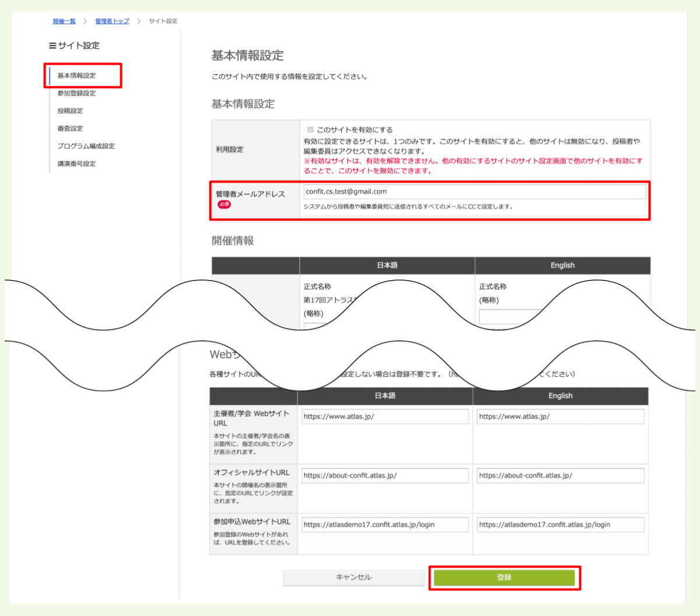Select 参加登録設定 in the sidebar

coord(76,93)
